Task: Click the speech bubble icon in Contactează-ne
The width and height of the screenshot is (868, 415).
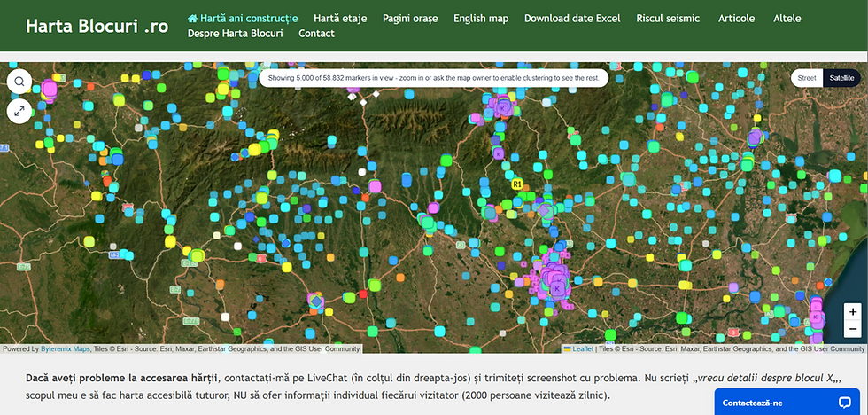Action: pos(844,403)
